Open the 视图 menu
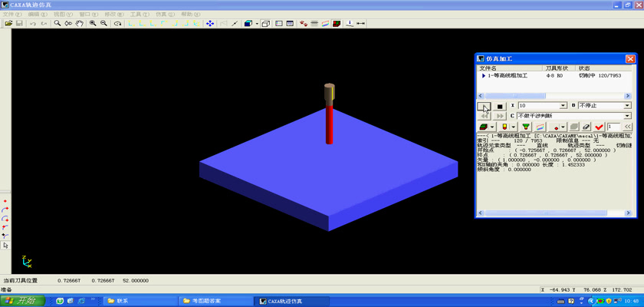Image resolution: width=644 pixels, height=307 pixels. pyautogui.click(x=63, y=14)
